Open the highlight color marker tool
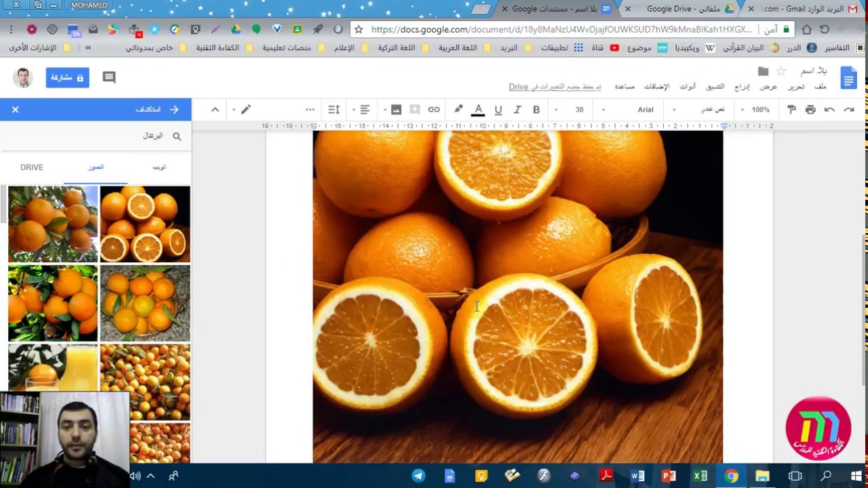Viewport: 868px width, 488px height. (458, 110)
